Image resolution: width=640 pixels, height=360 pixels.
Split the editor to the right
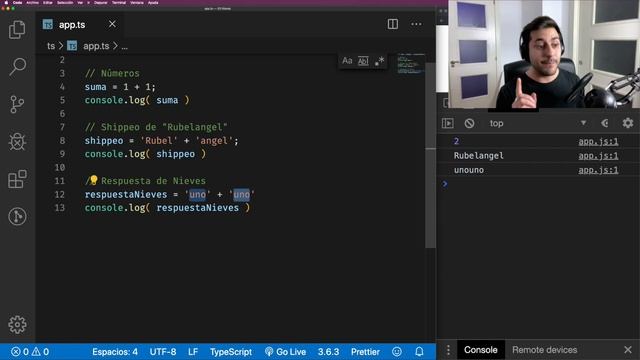coord(393,24)
